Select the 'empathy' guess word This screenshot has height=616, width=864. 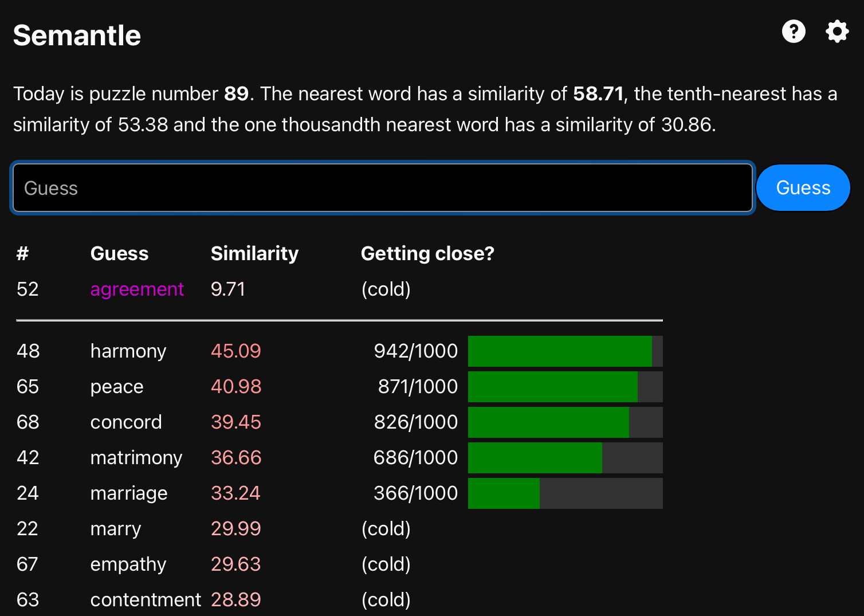click(128, 564)
